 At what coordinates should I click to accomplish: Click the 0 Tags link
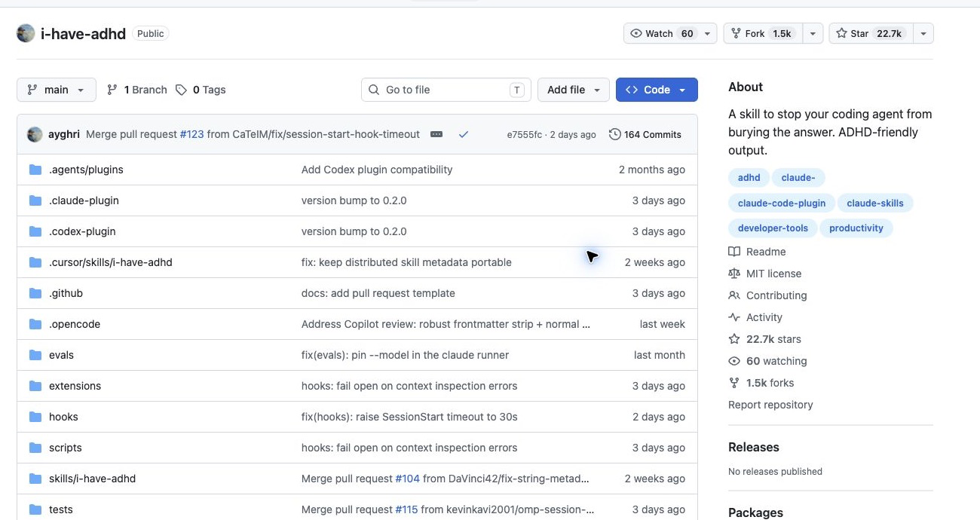click(201, 90)
